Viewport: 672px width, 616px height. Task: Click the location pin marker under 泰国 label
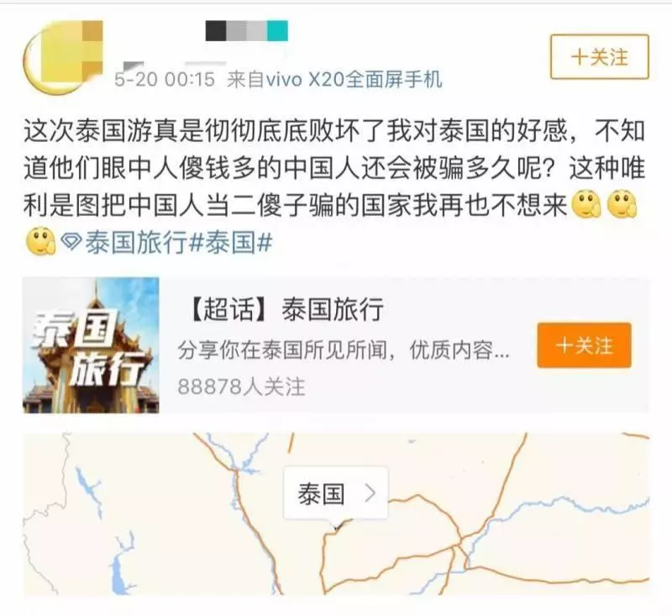pos(337,526)
